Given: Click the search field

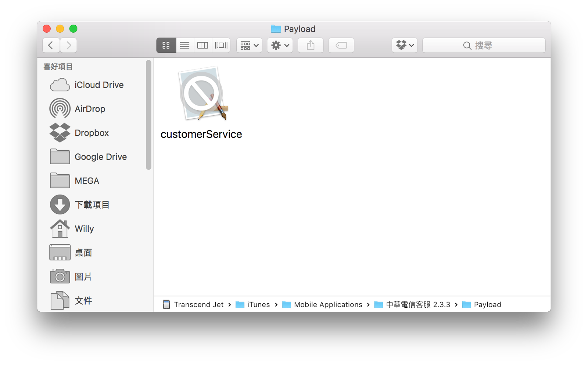Looking at the screenshot, I should [484, 46].
